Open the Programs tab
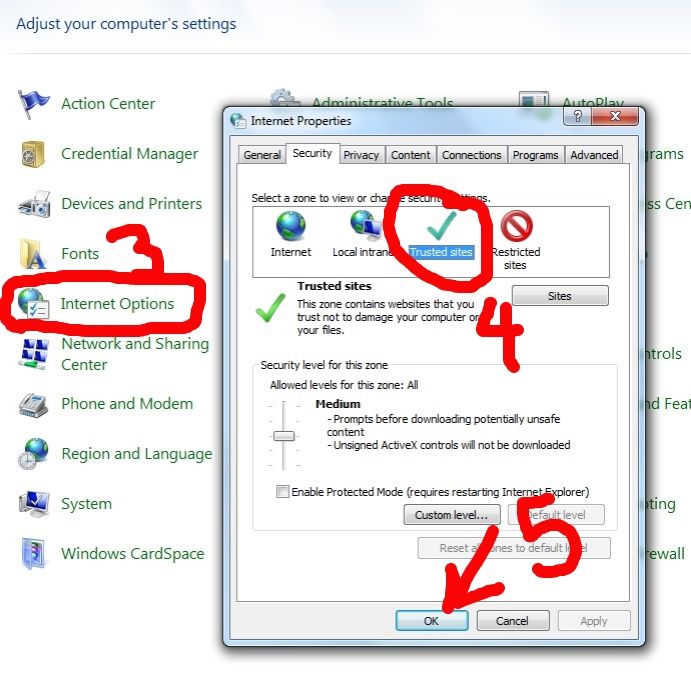Image resolution: width=691 pixels, height=684 pixels. (535, 155)
